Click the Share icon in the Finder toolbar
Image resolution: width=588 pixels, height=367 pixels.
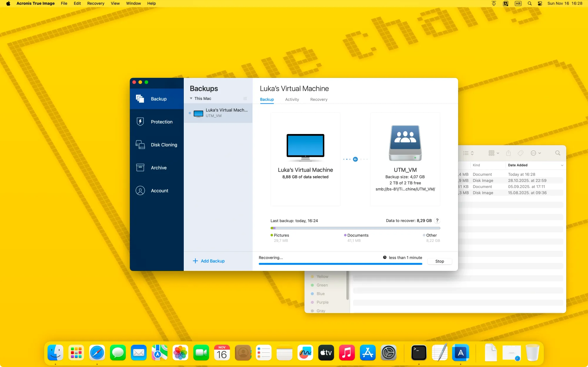pyautogui.click(x=508, y=153)
